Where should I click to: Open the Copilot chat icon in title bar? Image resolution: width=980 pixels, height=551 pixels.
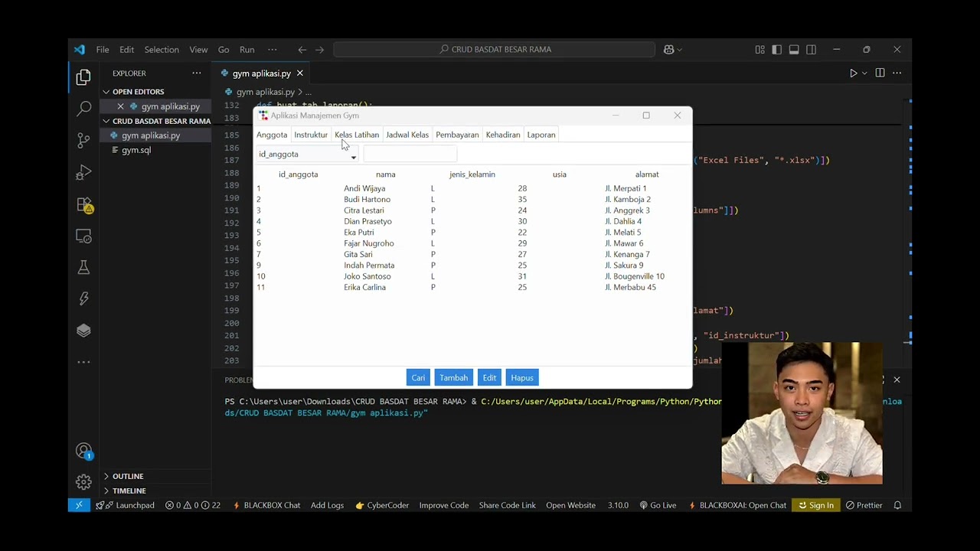[669, 50]
